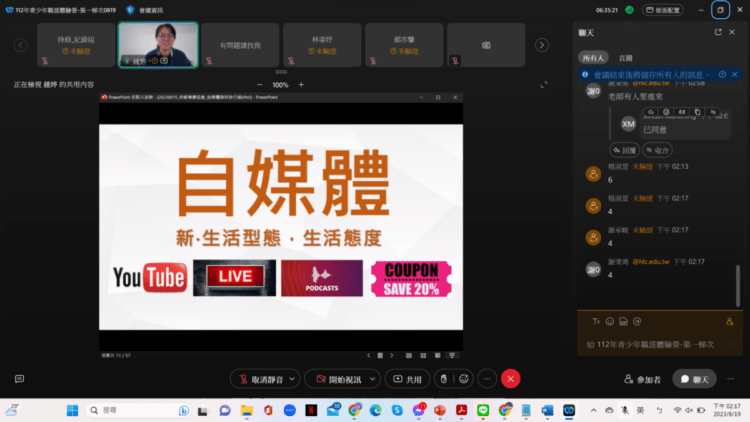Close the chat panel
750x422 pixels.
(732, 32)
